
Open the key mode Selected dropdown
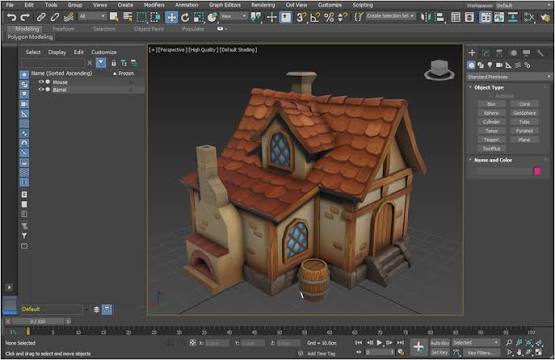476,342
